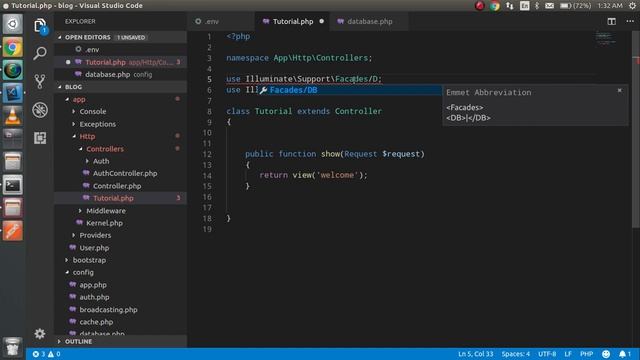Click the feedback smiley in the status bar

pyautogui.click(x=606, y=354)
